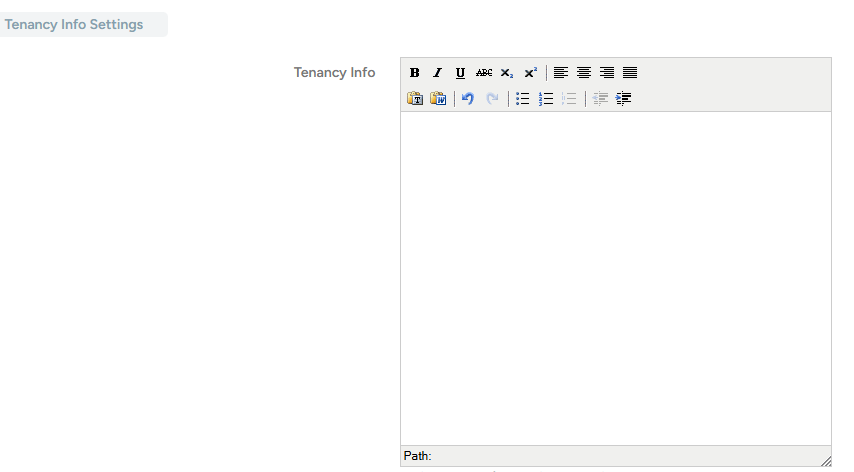Center align the text
This screenshot has width=854, height=472.
click(584, 73)
